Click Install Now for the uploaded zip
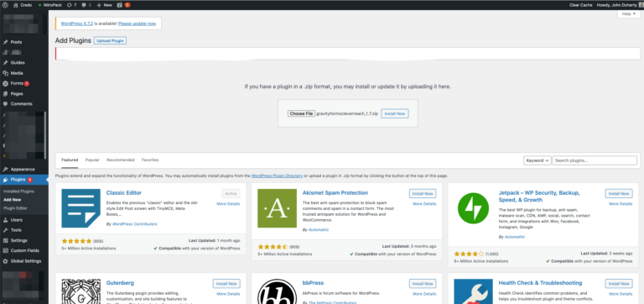Viewport: 644px width, 304px height. point(395,113)
